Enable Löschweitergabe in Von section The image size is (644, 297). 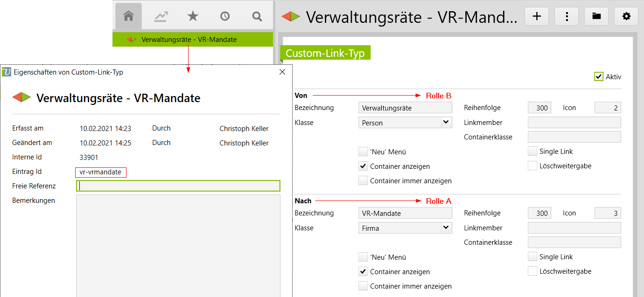(x=532, y=166)
